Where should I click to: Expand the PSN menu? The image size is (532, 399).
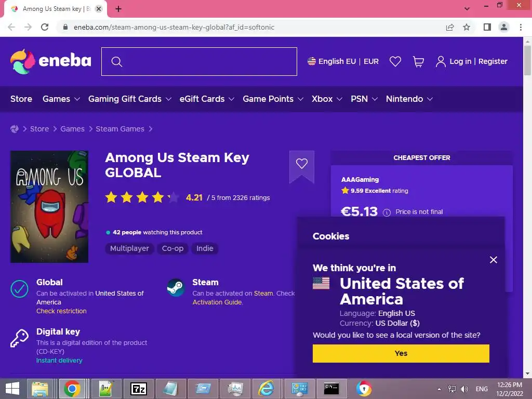(x=364, y=99)
